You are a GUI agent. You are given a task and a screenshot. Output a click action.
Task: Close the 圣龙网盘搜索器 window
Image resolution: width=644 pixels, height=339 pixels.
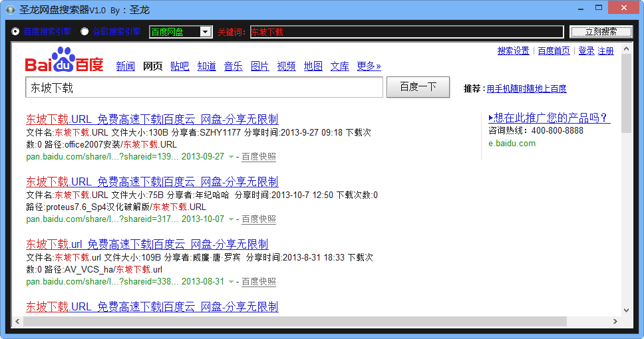[623, 8]
